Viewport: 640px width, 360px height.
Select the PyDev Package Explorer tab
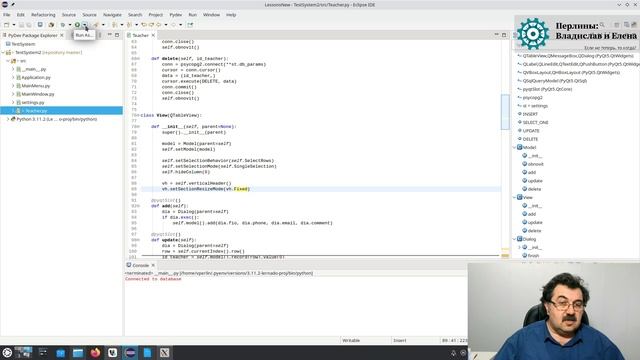point(33,36)
